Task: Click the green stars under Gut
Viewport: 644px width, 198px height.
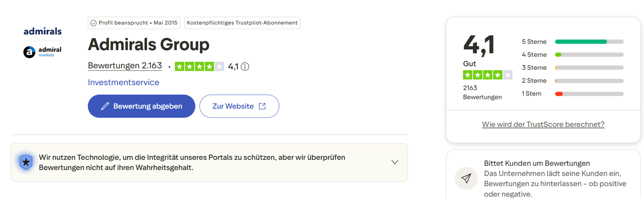Action: pos(487,75)
